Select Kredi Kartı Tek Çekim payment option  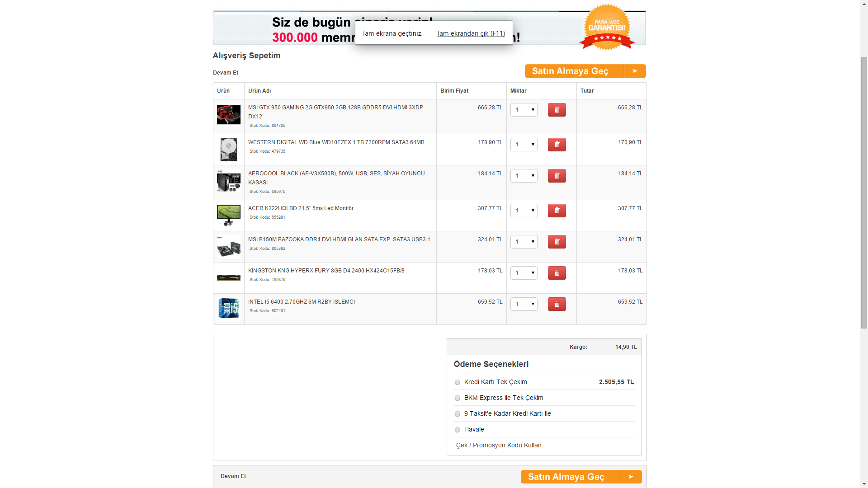(x=458, y=382)
